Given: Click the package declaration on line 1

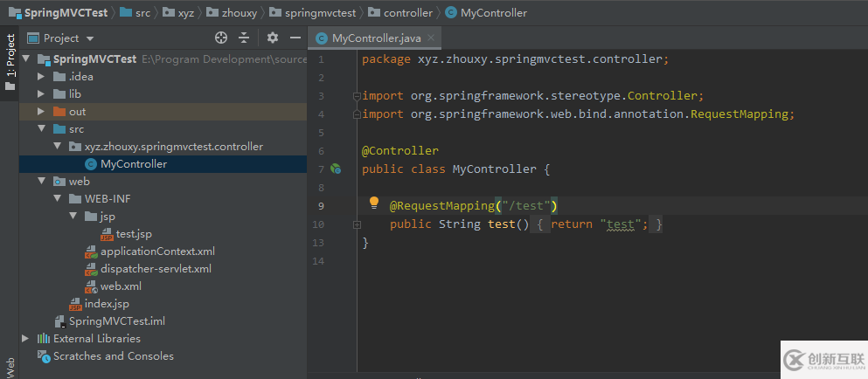Looking at the screenshot, I should pyautogui.click(x=516, y=59).
